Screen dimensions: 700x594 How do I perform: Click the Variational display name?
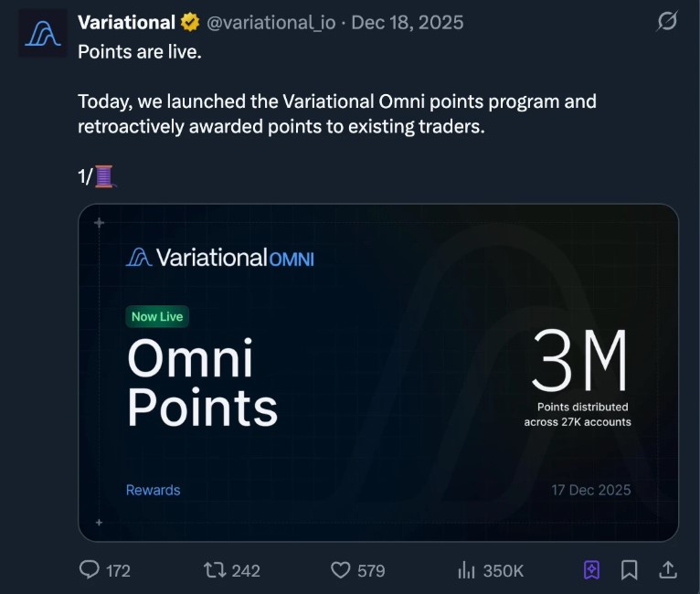pyautogui.click(x=126, y=22)
